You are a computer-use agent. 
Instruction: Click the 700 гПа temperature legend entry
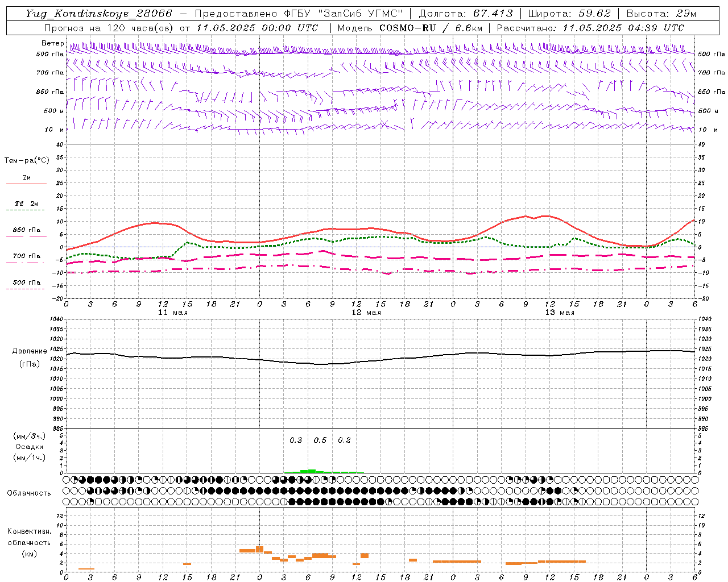(27, 256)
